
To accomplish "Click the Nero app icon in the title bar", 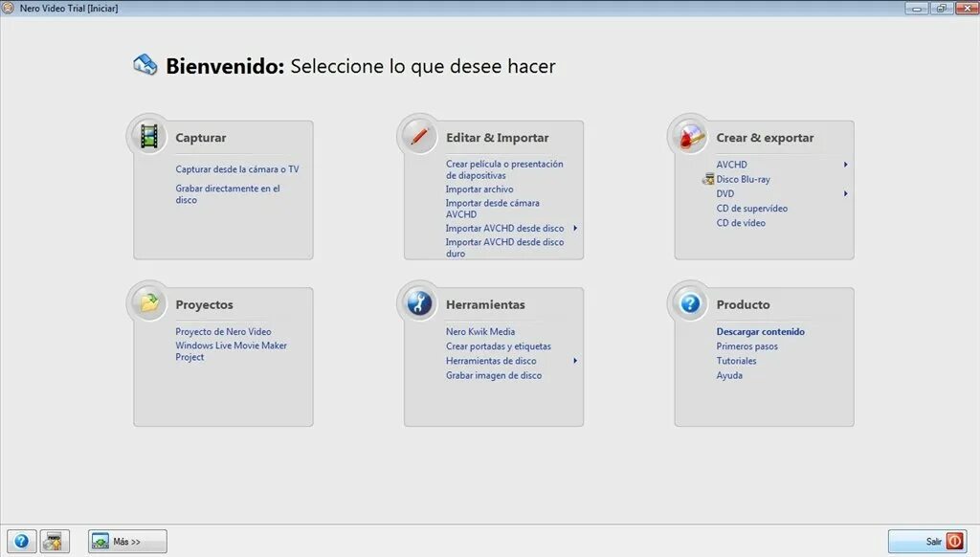I will pyautogui.click(x=8, y=8).
